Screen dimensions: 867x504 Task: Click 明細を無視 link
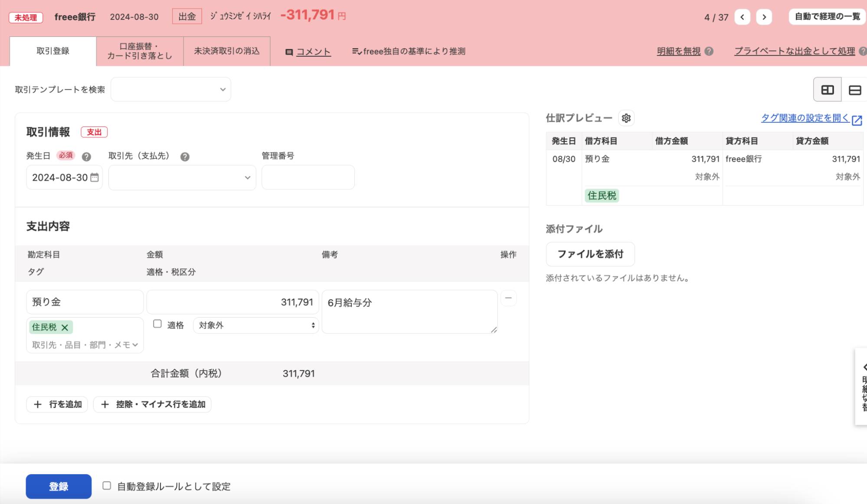pyautogui.click(x=678, y=51)
